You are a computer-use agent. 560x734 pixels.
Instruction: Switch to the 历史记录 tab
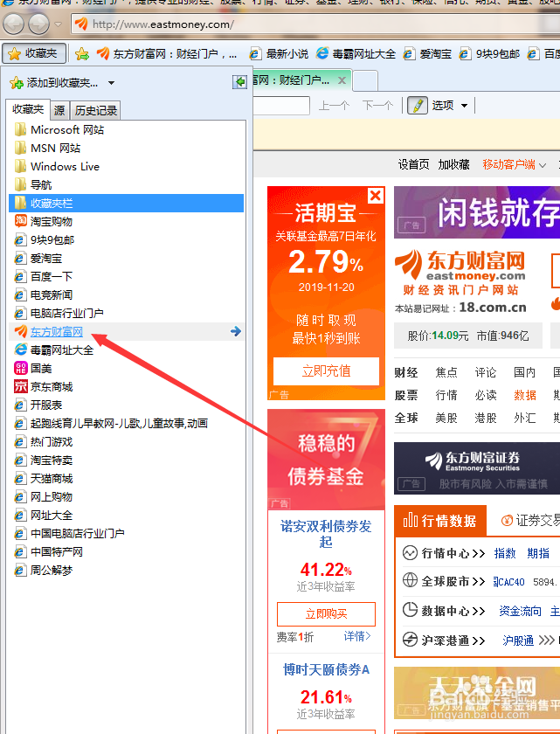tap(95, 110)
